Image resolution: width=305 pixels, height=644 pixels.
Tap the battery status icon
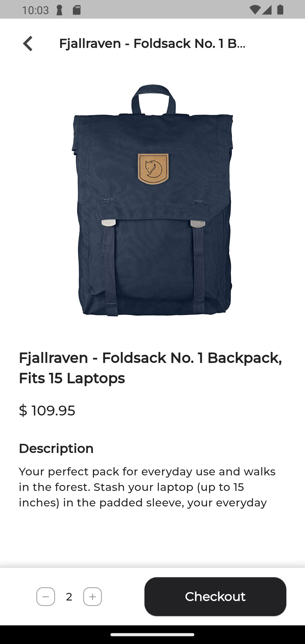click(x=280, y=10)
